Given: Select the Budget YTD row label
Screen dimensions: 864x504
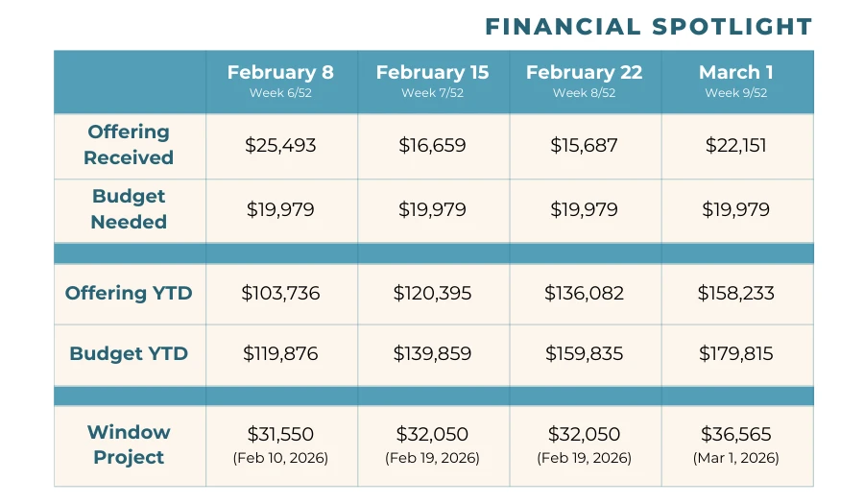Looking at the screenshot, I should tap(129, 353).
